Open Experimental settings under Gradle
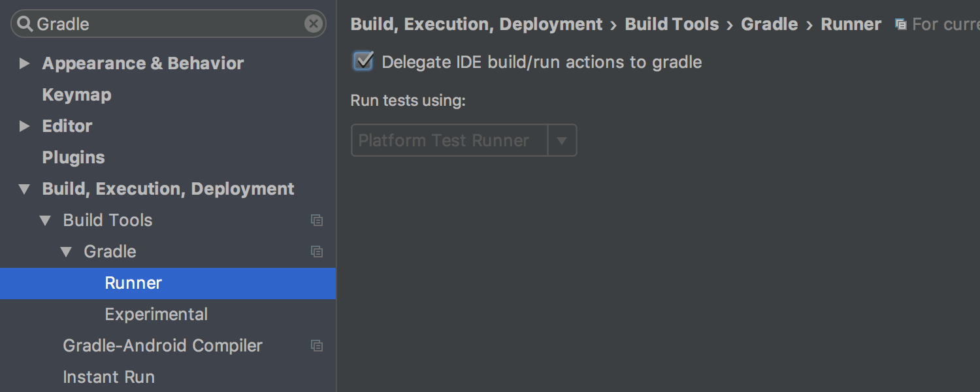Viewport: 980px width, 392px height. point(156,314)
